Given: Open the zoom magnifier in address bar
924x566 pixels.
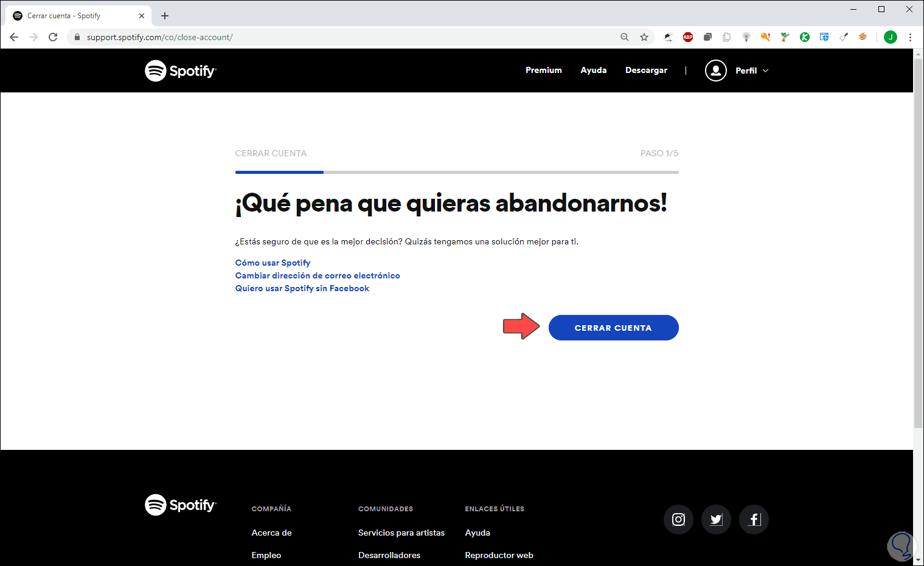Looking at the screenshot, I should (625, 37).
